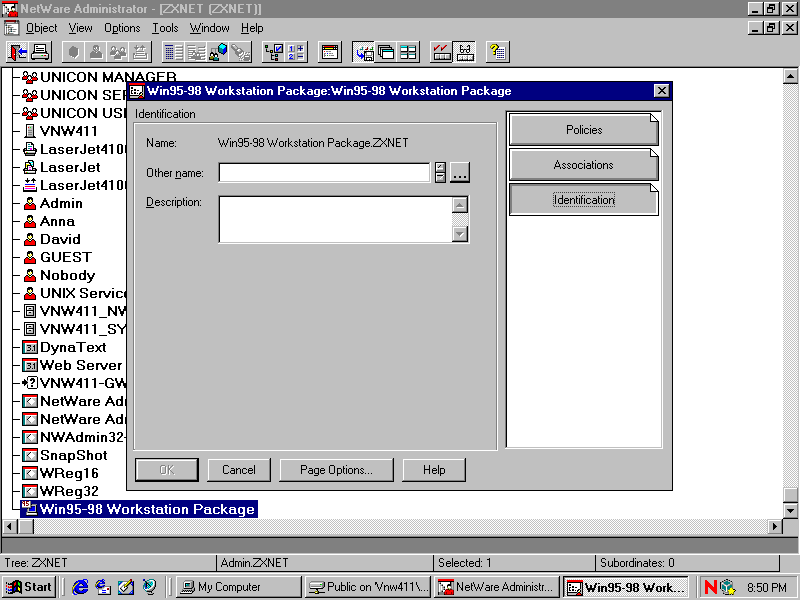Switch to the Associations page
The image size is (800, 600).
point(584,165)
